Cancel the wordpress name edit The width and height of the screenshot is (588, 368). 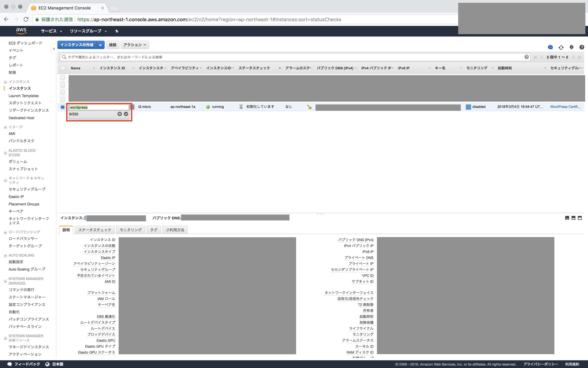pos(120,114)
